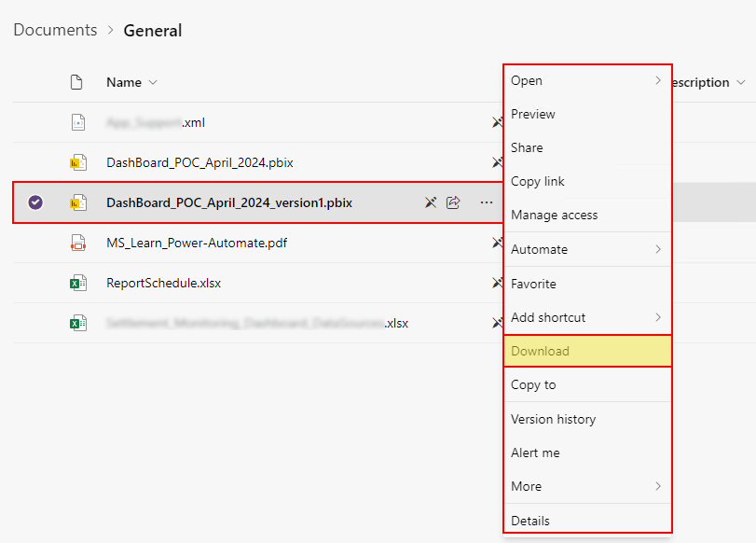Click Excel icon of the last .xlsx file
The height and width of the screenshot is (543, 756).
pyautogui.click(x=78, y=323)
